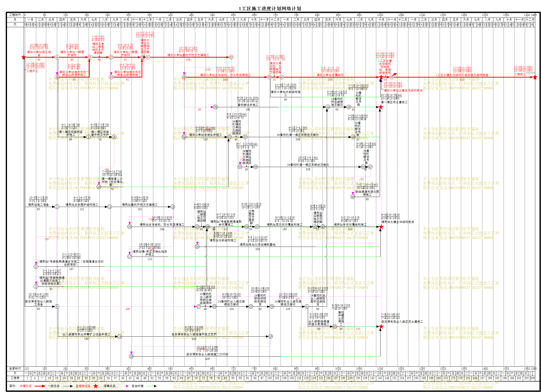The width and height of the screenshot is (541, 392).
Task: Click the 福田口岸站主体结构、防水和回填施工 label
Action: (x=225, y=75)
